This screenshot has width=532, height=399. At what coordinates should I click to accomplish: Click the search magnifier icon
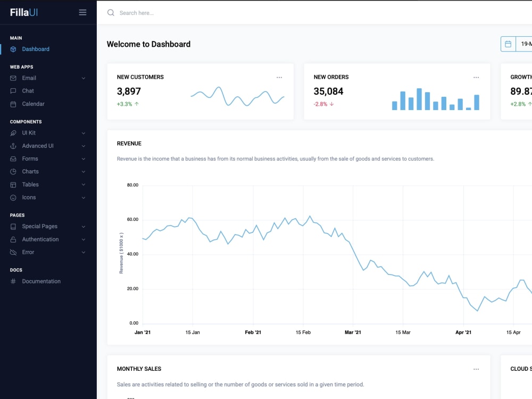pyautogui.click(x=111, y=13)
